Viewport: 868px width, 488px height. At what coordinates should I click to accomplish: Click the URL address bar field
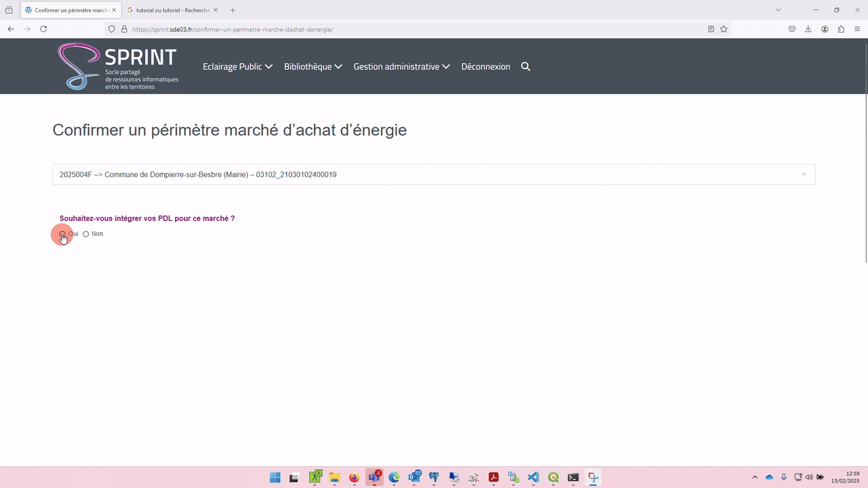[x=407, y=29]
